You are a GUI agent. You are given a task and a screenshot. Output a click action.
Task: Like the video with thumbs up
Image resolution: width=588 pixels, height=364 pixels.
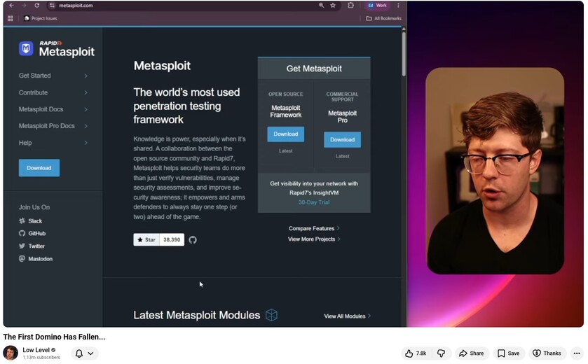[416, 353]
